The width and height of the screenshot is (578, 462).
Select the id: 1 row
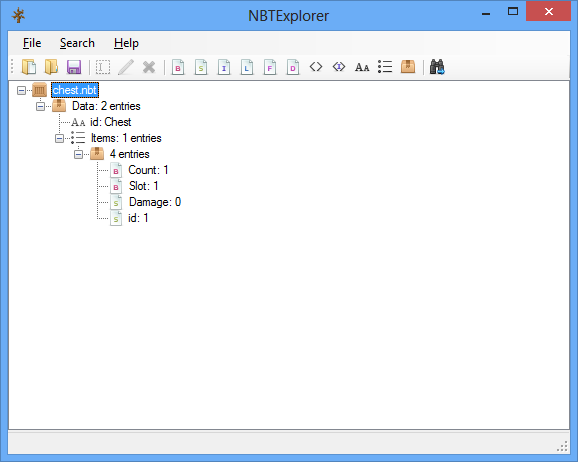(138, 218)
